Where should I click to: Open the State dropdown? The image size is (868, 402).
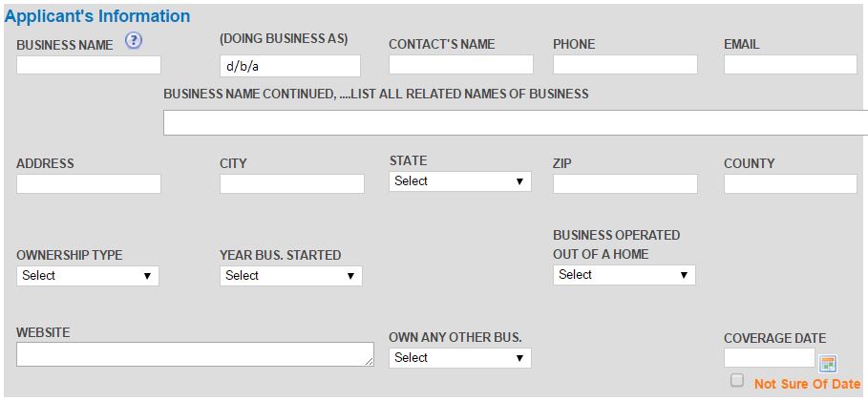click(x=459, y=181)
